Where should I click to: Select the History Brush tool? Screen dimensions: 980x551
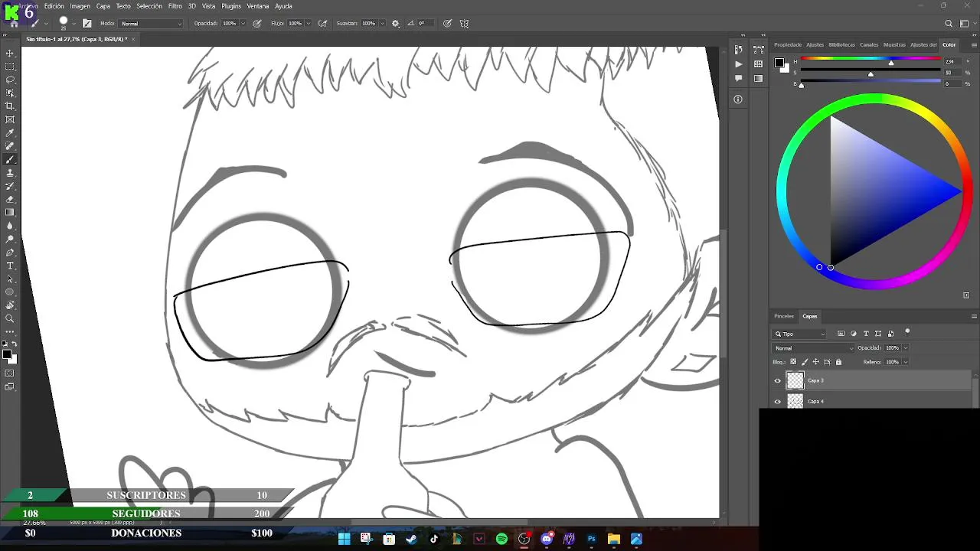10,186
